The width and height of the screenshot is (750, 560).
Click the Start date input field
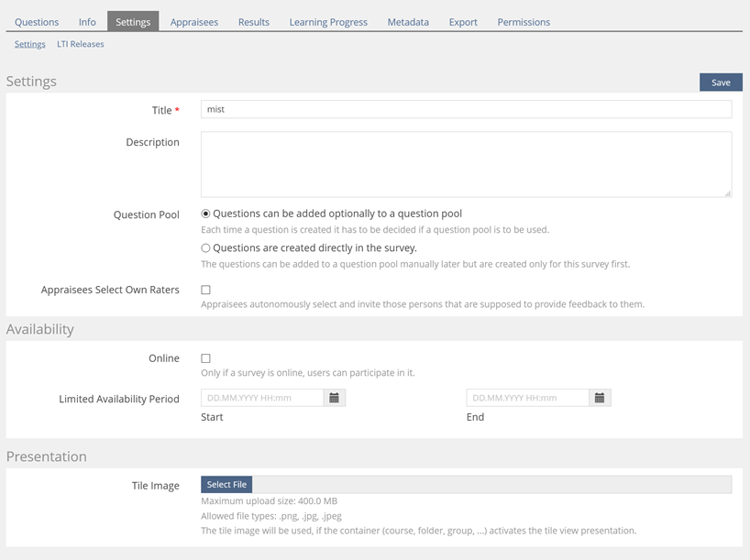click(262, 398)
